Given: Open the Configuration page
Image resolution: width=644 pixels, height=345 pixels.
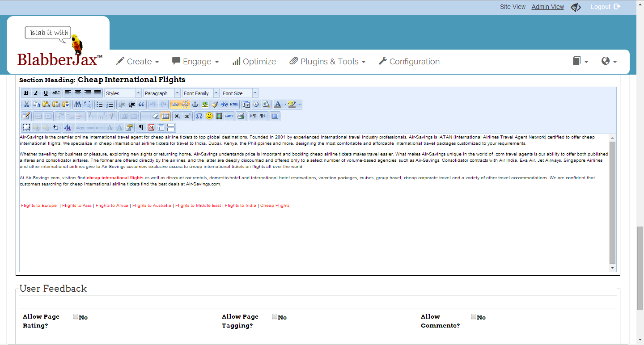Looking at the screenshot, I should [x=409, y=62].
